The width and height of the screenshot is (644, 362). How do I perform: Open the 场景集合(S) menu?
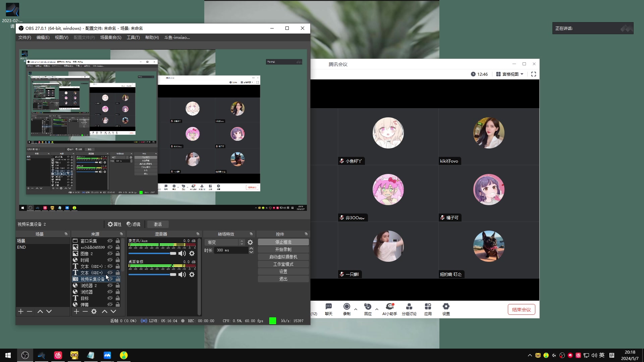click(111, 38)
